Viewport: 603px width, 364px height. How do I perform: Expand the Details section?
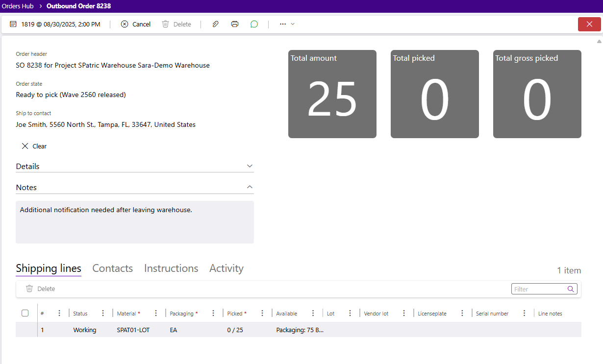[250, 167]
